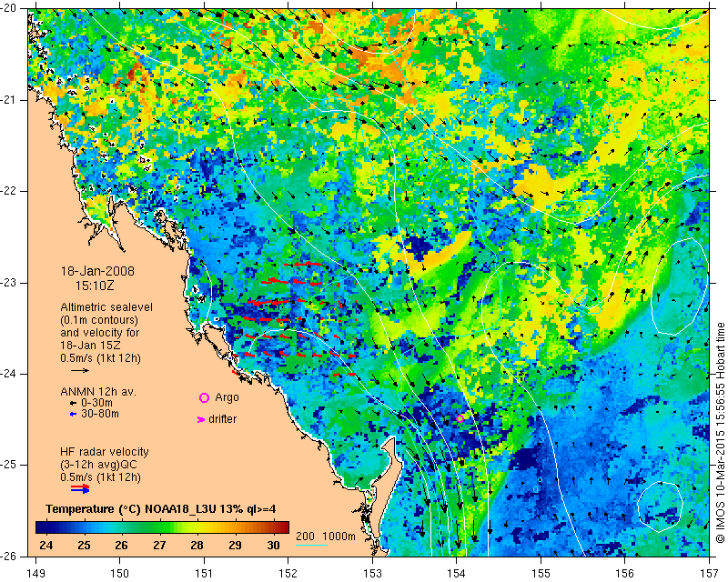Click the date text '18-Jan-2008'

pos(97,271)
